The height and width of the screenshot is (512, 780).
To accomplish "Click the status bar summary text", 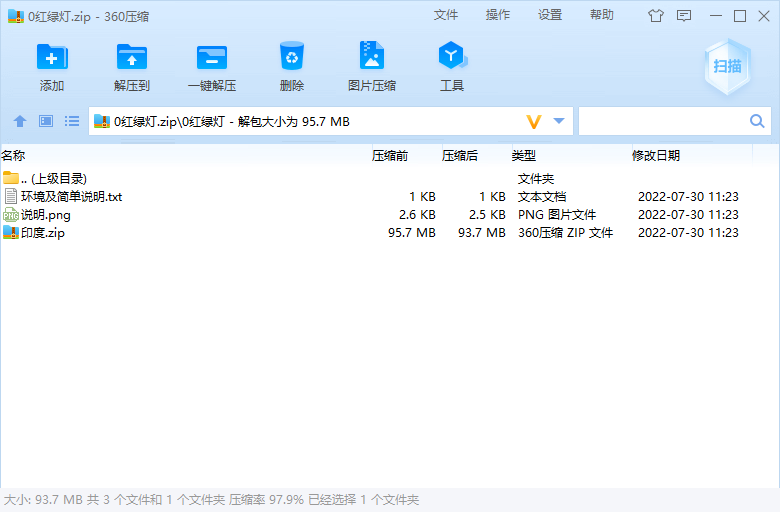I will [x=211, y=500].
